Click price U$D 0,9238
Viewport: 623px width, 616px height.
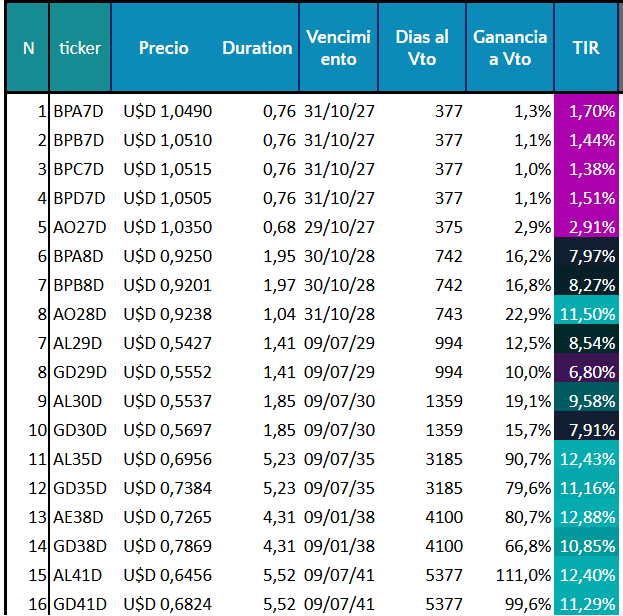168,314
